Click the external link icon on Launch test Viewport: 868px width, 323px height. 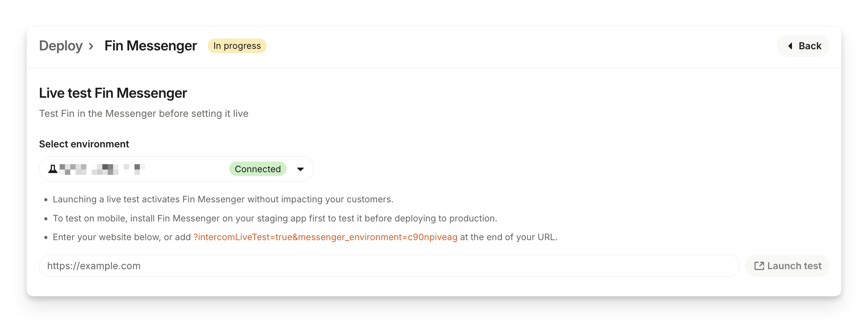(759, 266)
